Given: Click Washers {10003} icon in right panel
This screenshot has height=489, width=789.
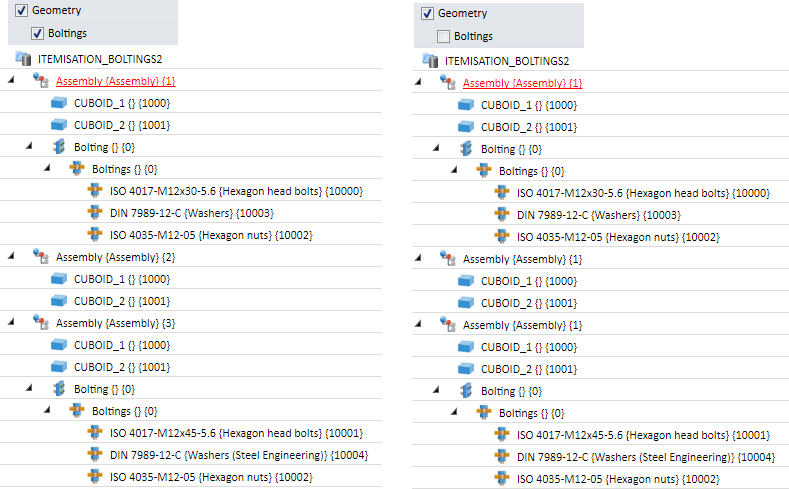Looking at the screenshot, I should click(502, 215).
